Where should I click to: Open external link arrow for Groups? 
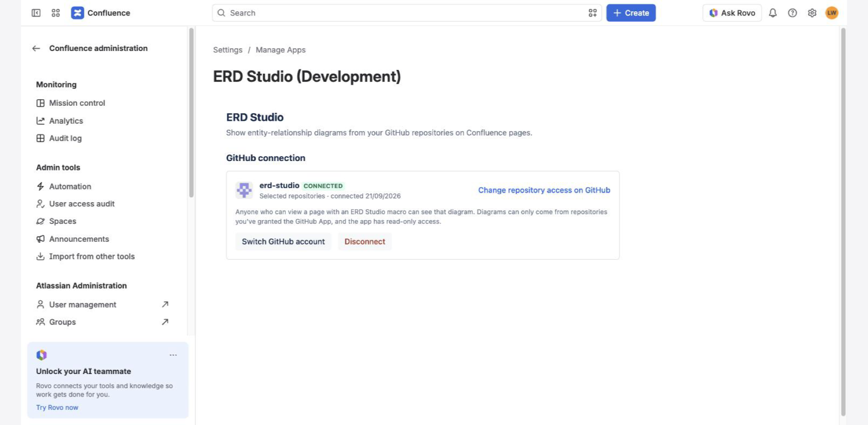pos(165,322)
